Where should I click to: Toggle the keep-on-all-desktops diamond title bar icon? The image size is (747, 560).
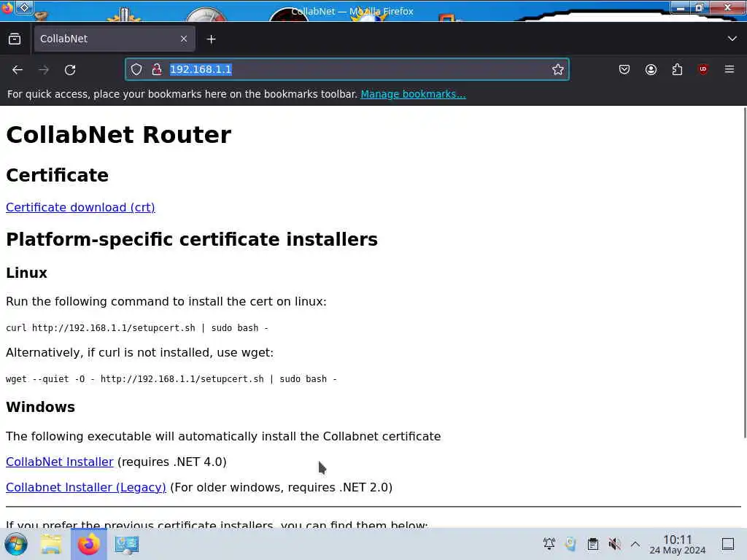pos(24,8)
